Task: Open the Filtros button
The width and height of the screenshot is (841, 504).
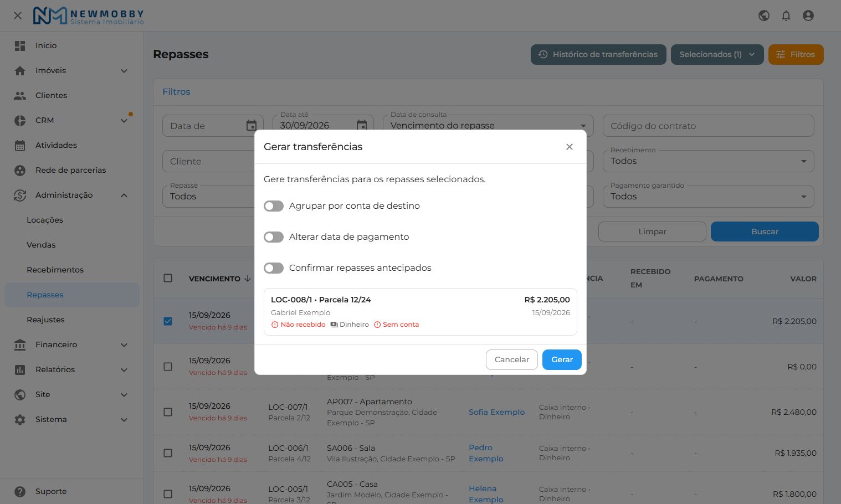Action: [x=796, y=54]
